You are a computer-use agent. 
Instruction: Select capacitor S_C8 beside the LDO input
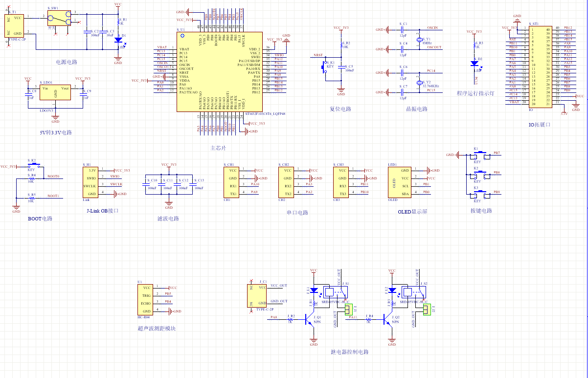(29, 94)
